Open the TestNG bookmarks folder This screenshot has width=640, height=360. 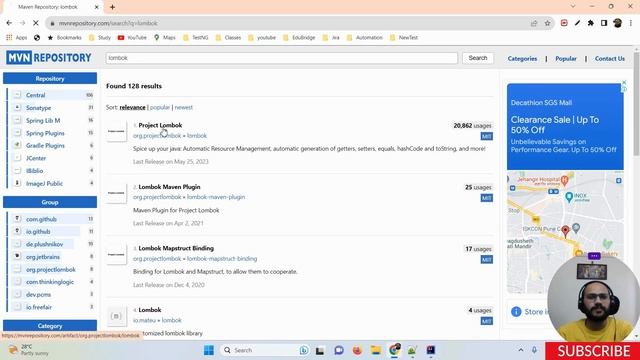pyautogui.click(x=196, y=38)
